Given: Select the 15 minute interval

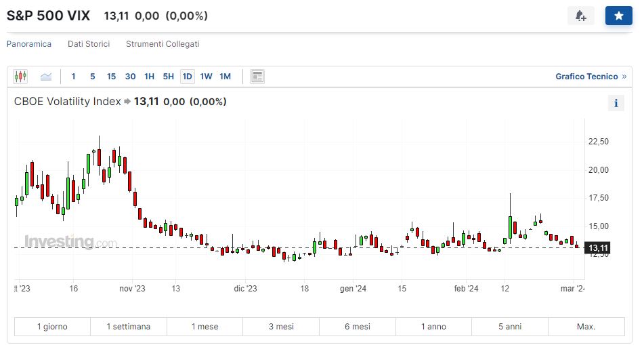Looking at the screenshot, I should pos(111,77).
